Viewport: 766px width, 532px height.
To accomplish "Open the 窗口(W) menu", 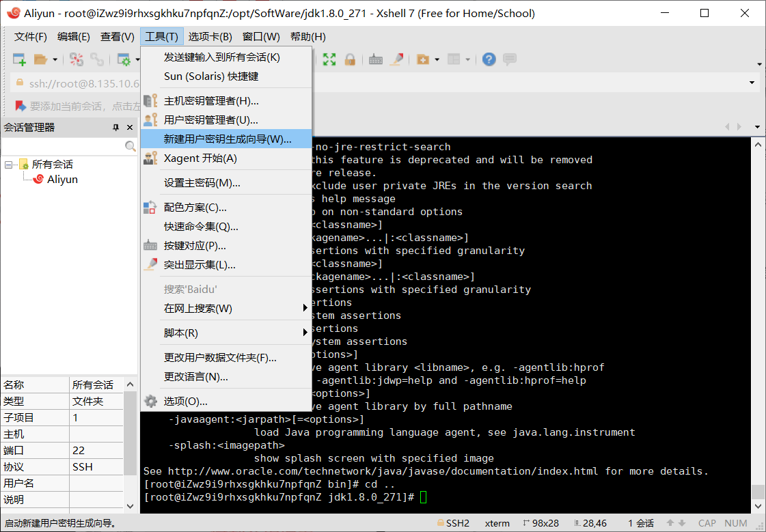I will pos(261,37).
